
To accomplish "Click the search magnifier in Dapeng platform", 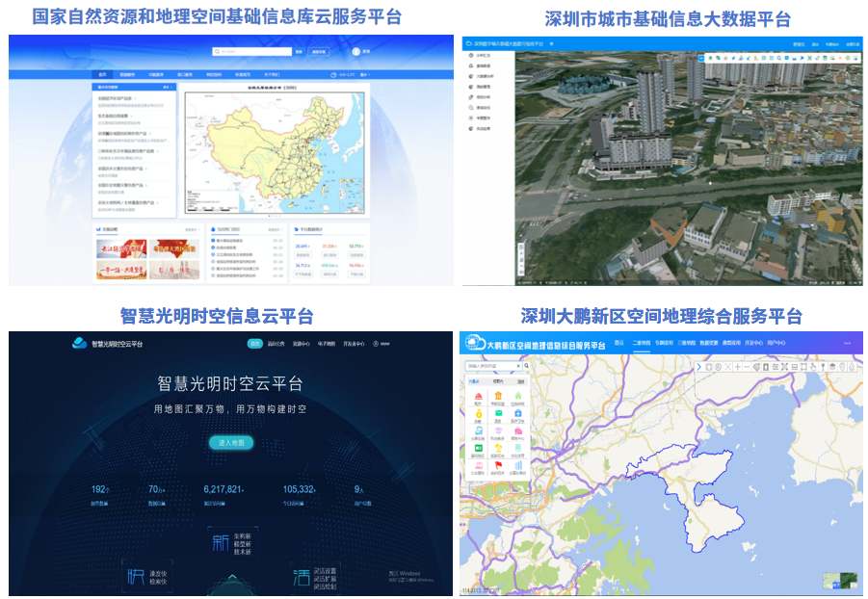I will (526, 366).
